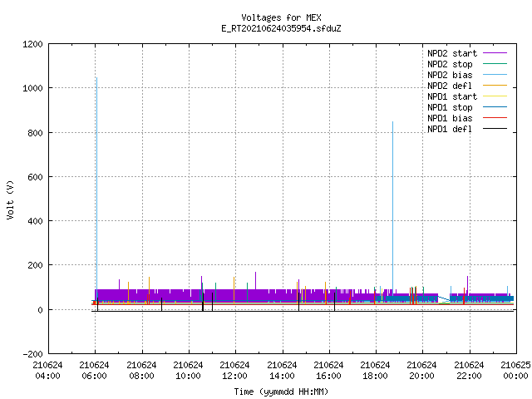Click the 200 y-axis tick label
Viewport: 532px width, 399px height.
[35, 265]
